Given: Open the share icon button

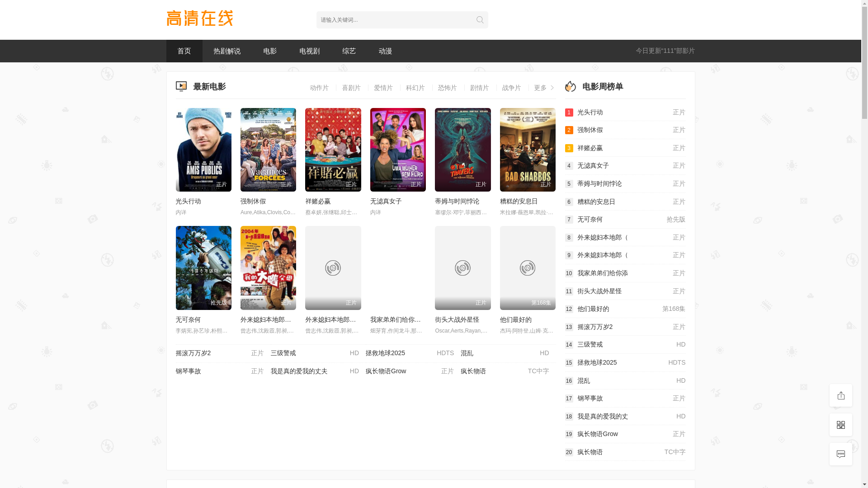Looking at the screenshot, I should 841,395.
